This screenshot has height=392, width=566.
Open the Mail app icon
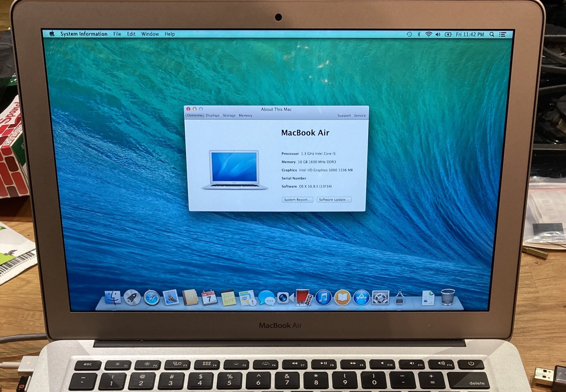[171, 298]
